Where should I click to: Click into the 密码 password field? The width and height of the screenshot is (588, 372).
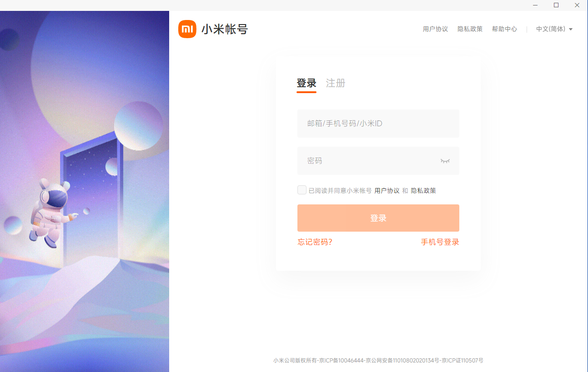pos(368,161)
